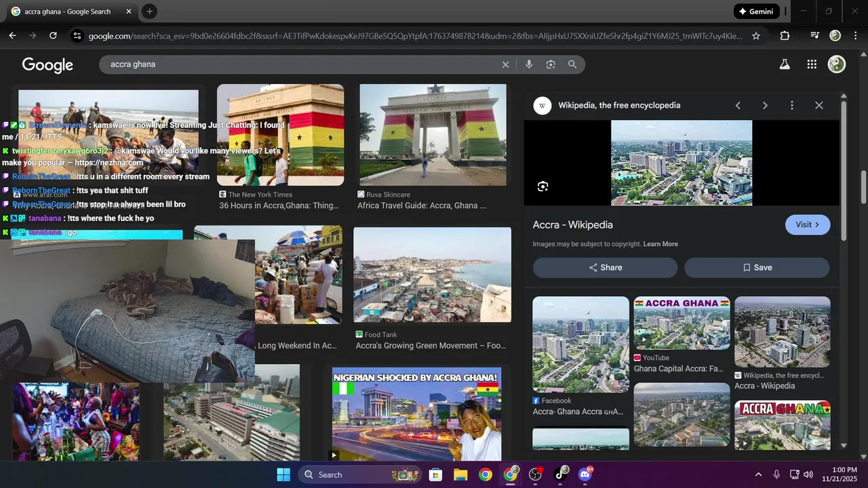The width and height of the screenshot is (868, 488).
Task: Visit the Accra Wikipedia page
Action: (808, 225)
